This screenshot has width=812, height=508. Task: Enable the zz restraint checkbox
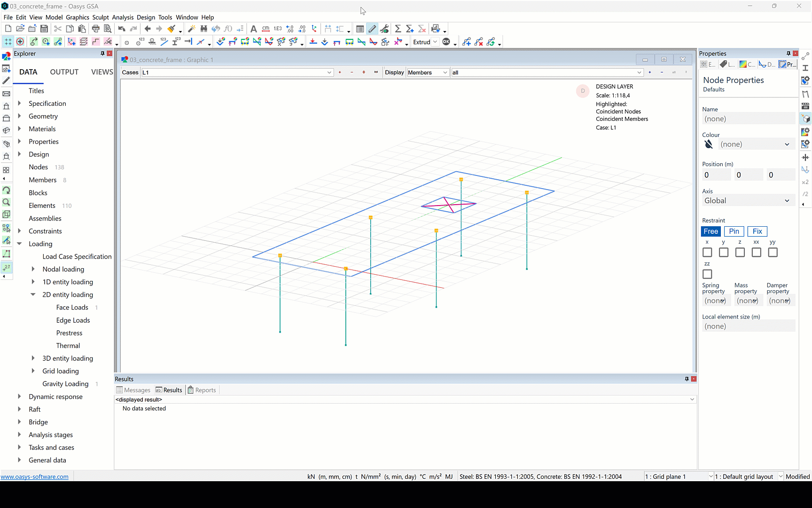(707, 274)
